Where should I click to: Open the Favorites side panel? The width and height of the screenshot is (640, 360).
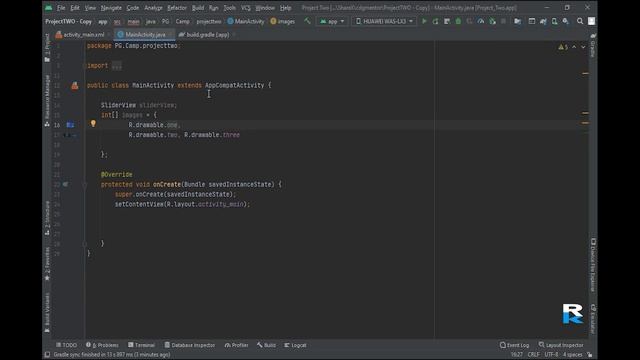47,264
